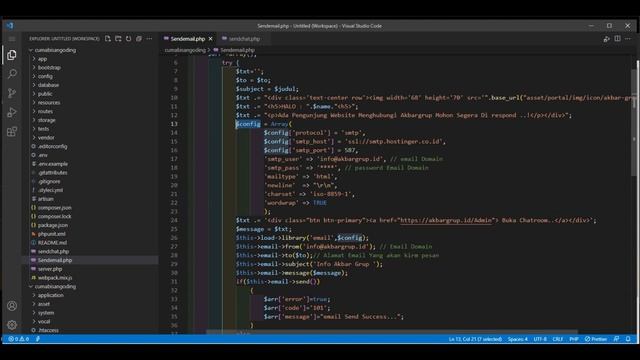Collapse the first cumabisangoding root folder
This screenshot has height=360, width=640.
click(55, 50)
